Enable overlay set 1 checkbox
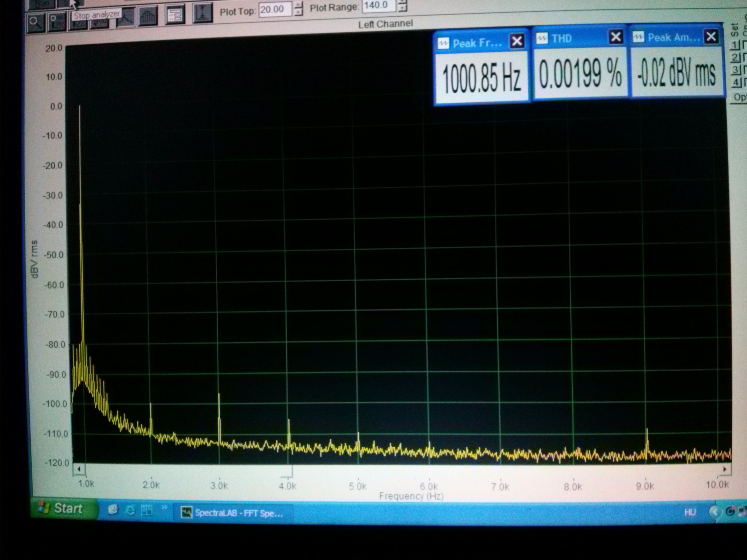This screenshot has height=560, width=747. [745, 45]
